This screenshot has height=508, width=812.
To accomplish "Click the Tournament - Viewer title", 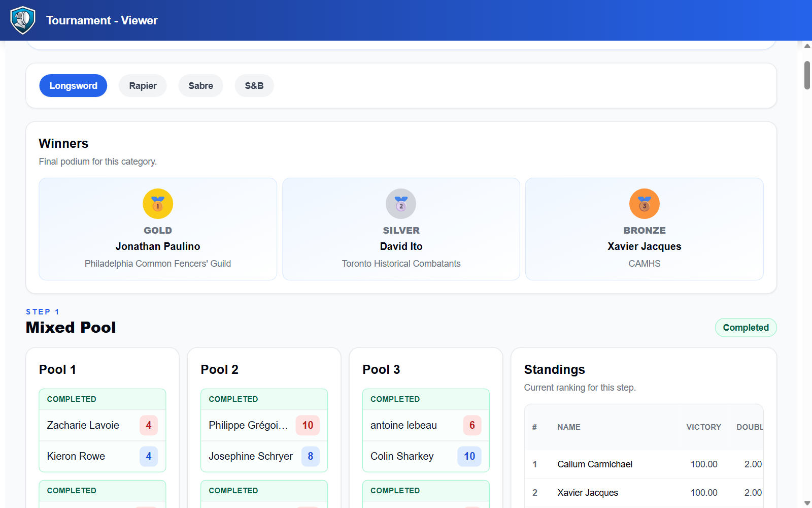I will [x=102, y=20].
